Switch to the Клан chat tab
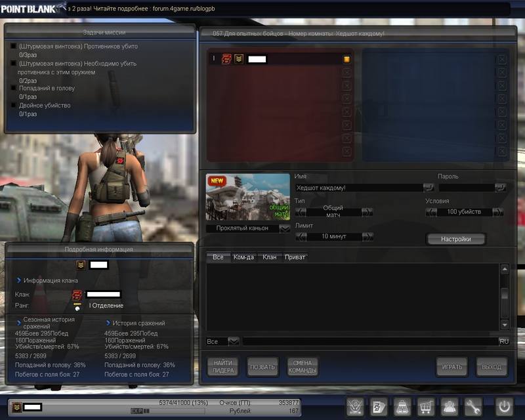Image resolution: width=525 pixels, height=420 pixels. point(270,257)
